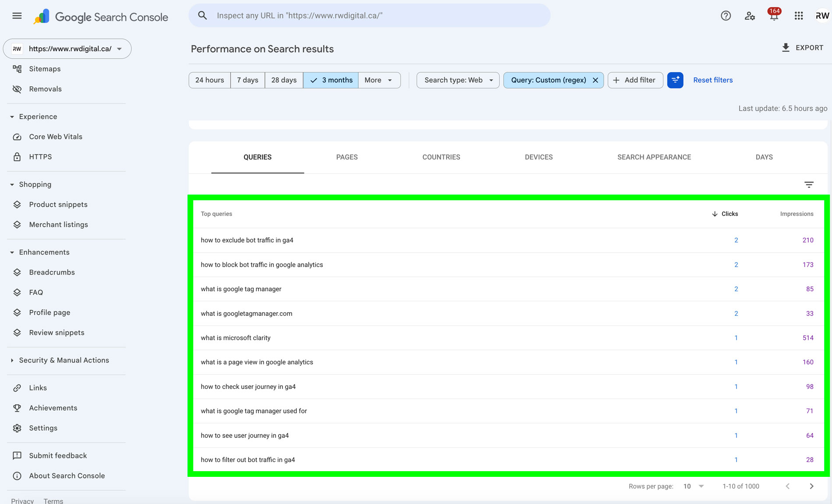Go to next page of results
Screen dimensions: 832x504
click(811, 486)
